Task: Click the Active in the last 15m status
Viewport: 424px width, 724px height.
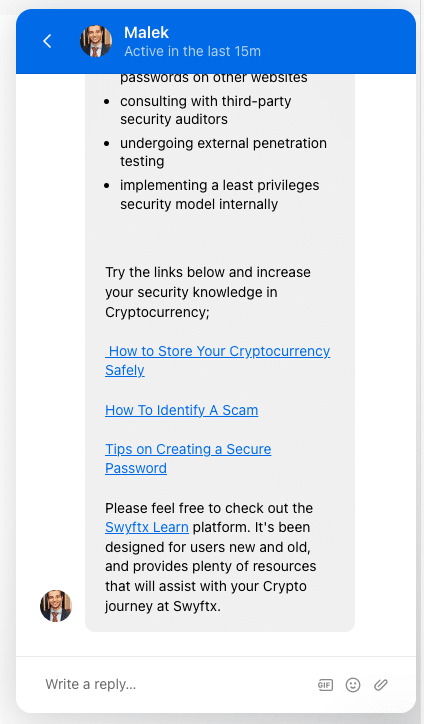Action: [192, 51]
